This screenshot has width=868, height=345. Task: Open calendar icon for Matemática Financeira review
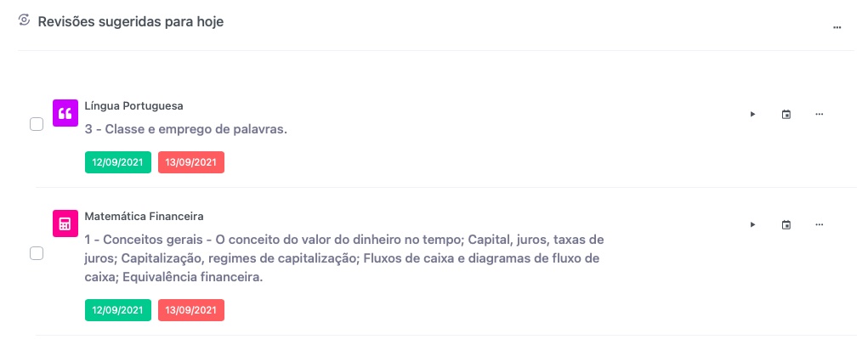point(786,224)
